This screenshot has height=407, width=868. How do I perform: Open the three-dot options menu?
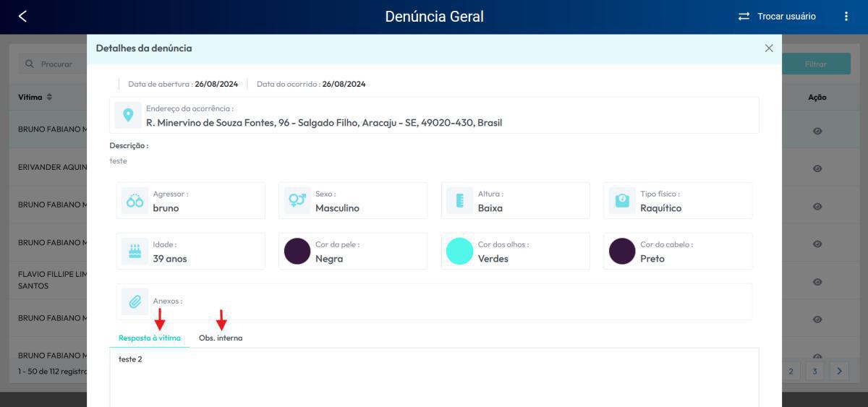point(846,16)
